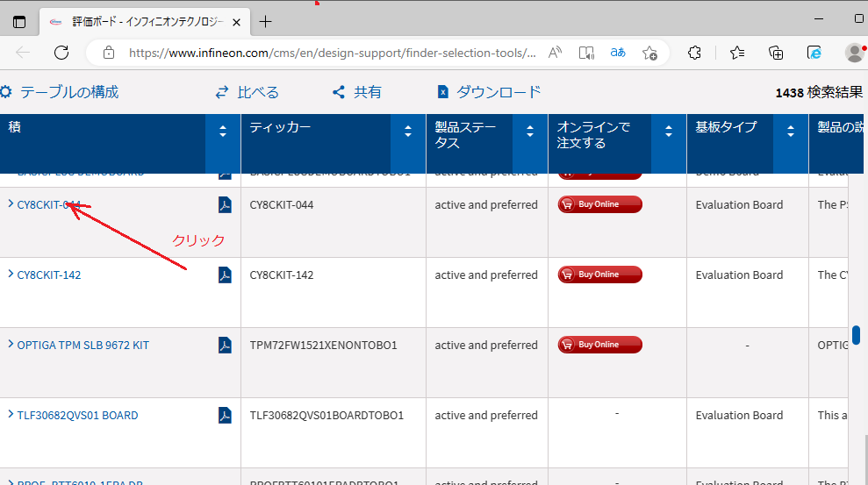Image resolution: width=868 pixels, height=485 pixels.
Task: Click the 共有 share button
Action: point(356,92)
